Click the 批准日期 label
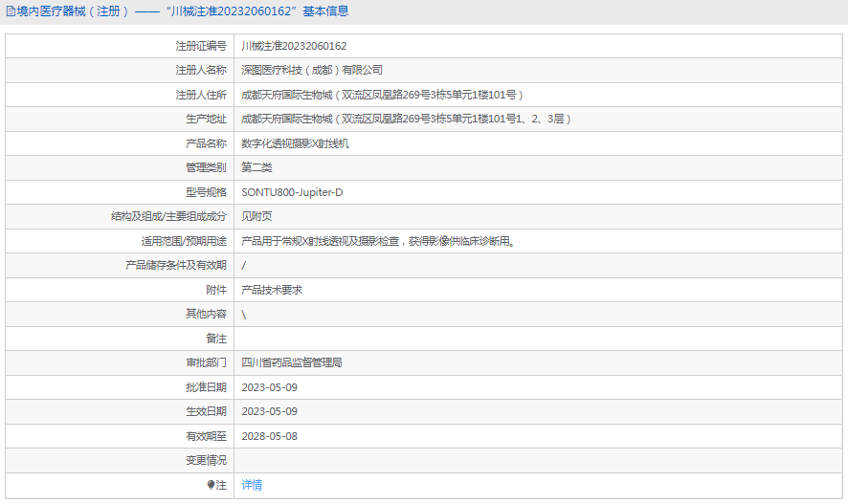The width and height of the screenshot is (848, 504). point(206,387)
